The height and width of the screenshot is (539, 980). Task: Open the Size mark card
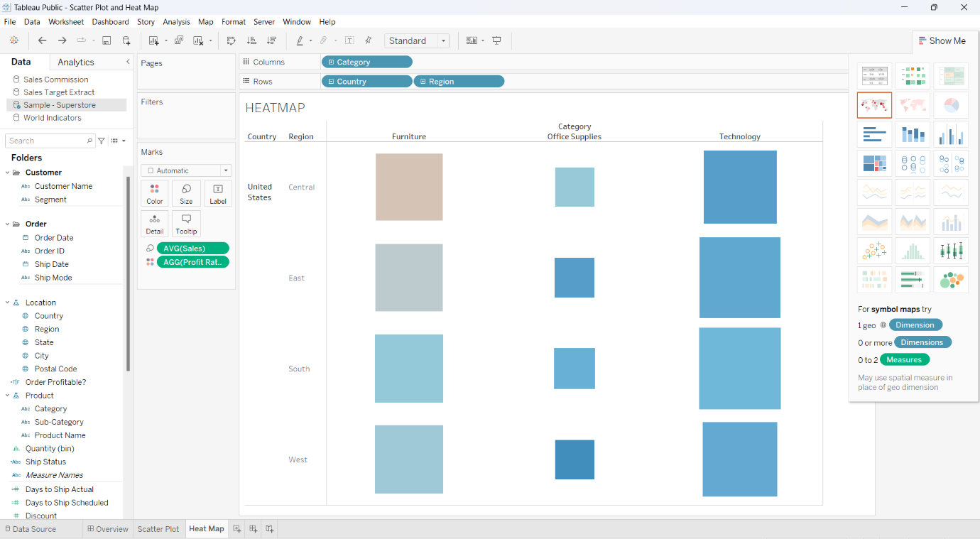coord(185,193)
